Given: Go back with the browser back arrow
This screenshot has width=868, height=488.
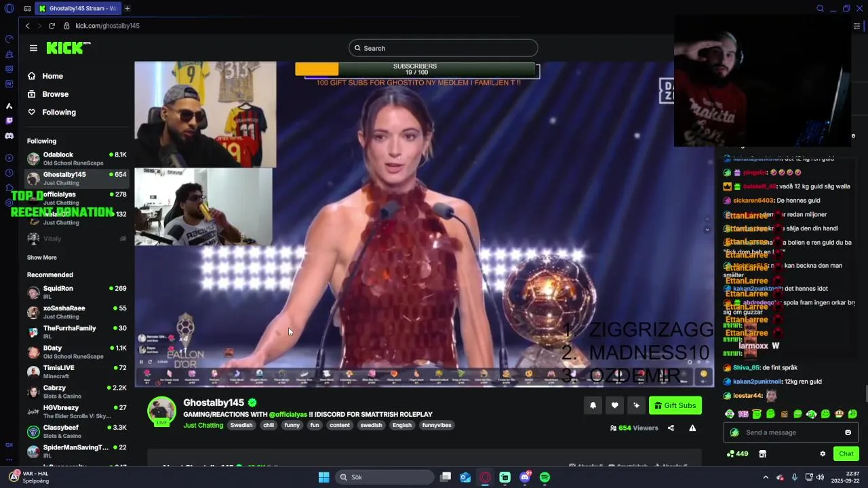Looking at the screenshot, I should (x=27, y=26).
